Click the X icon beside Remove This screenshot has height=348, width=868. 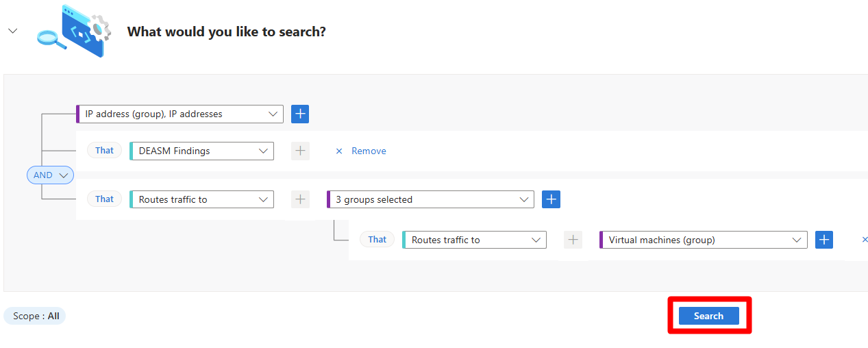(338, 151)
